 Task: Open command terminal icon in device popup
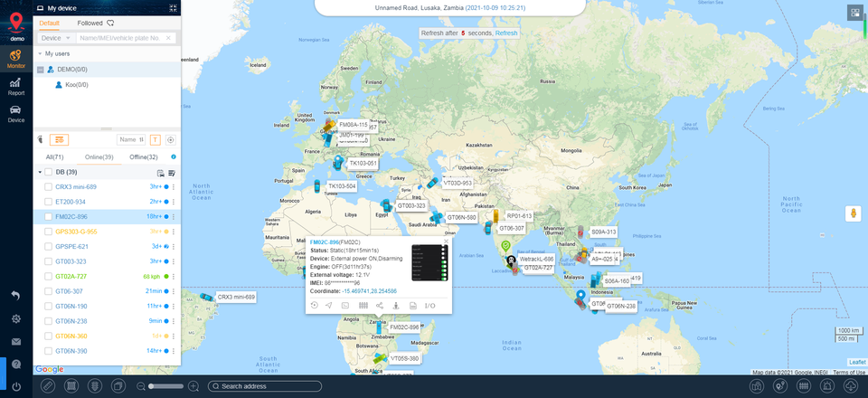point(345,305)
